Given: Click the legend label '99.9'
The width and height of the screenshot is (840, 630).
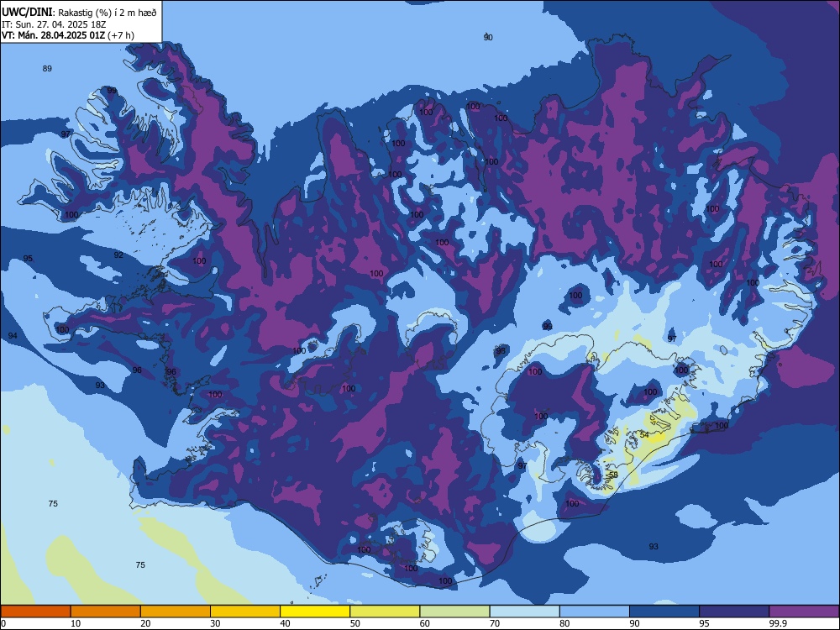Looking at the screenshot, I should click(x=777, y=623).
